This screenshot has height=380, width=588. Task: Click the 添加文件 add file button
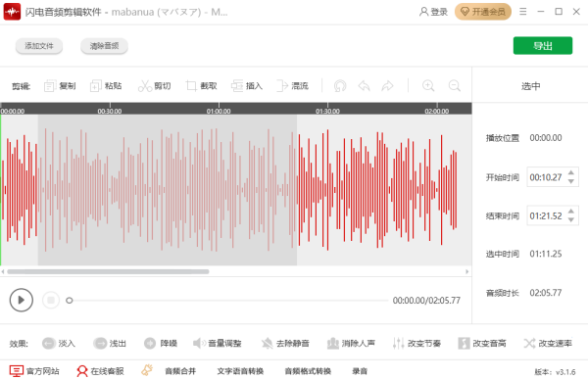point(39,46)
